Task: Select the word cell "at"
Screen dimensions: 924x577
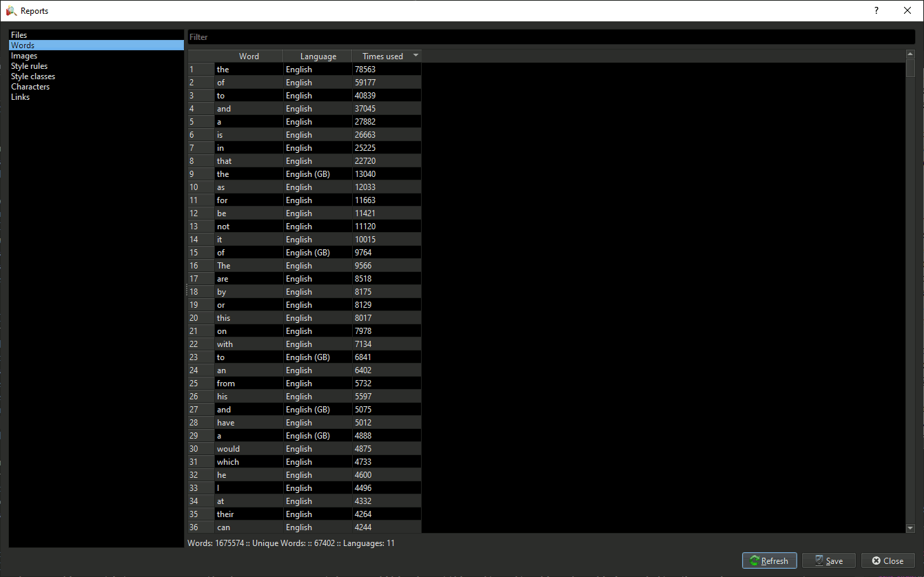Action: [x=249, y=501]
